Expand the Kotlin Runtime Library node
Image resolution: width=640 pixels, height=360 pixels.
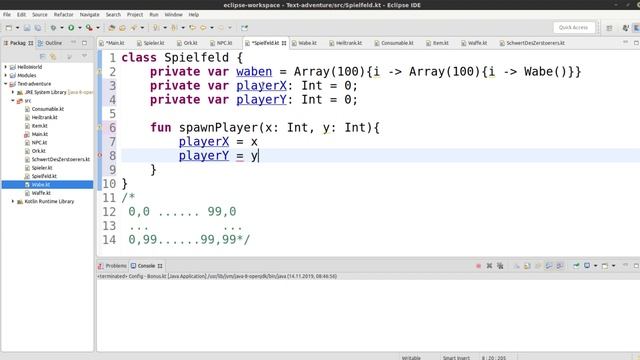(13, 201)
